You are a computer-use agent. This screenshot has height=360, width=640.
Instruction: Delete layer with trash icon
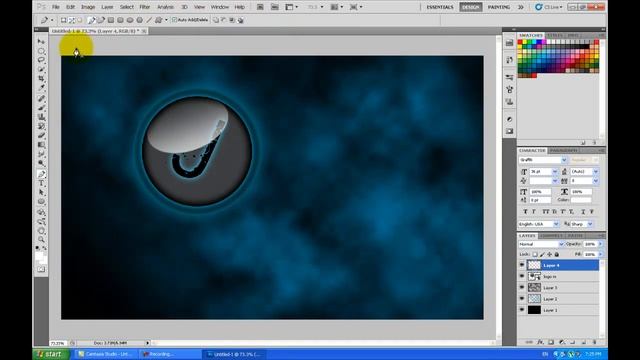click(594, 342)
